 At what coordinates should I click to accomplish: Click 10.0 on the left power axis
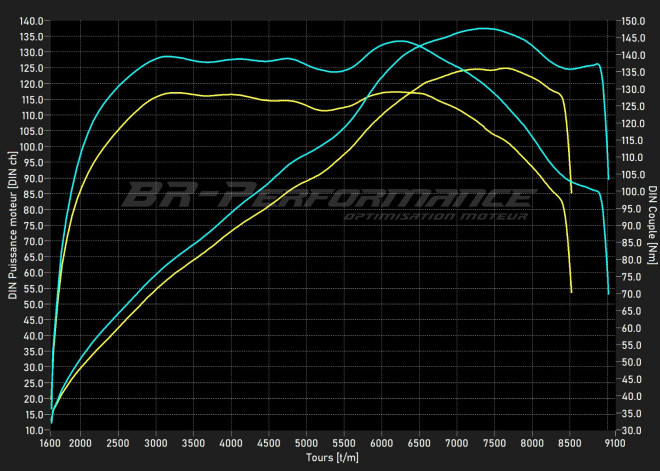coord(34,430)
